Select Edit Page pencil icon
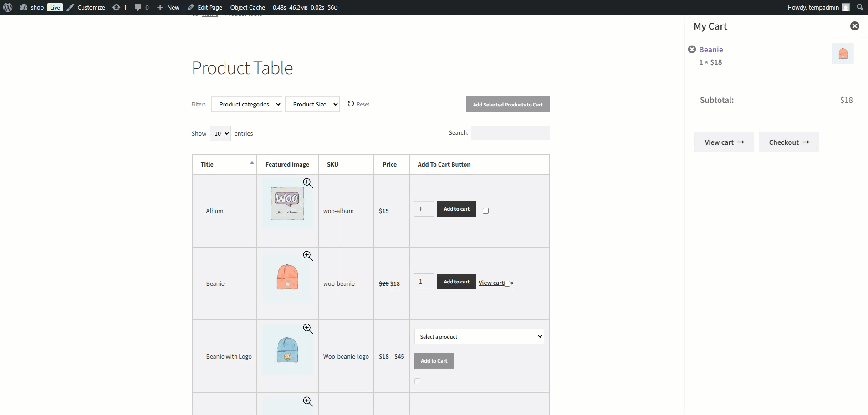 click(190, 7)
